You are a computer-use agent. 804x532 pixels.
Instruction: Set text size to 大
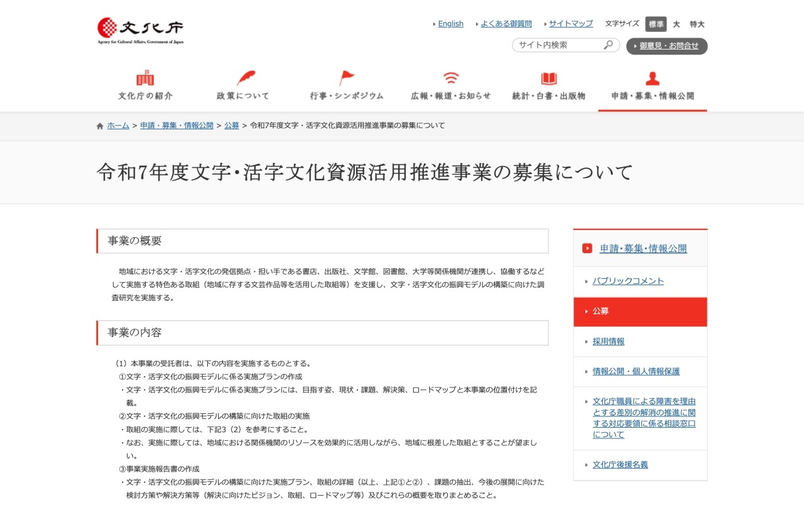click(676, 24)
